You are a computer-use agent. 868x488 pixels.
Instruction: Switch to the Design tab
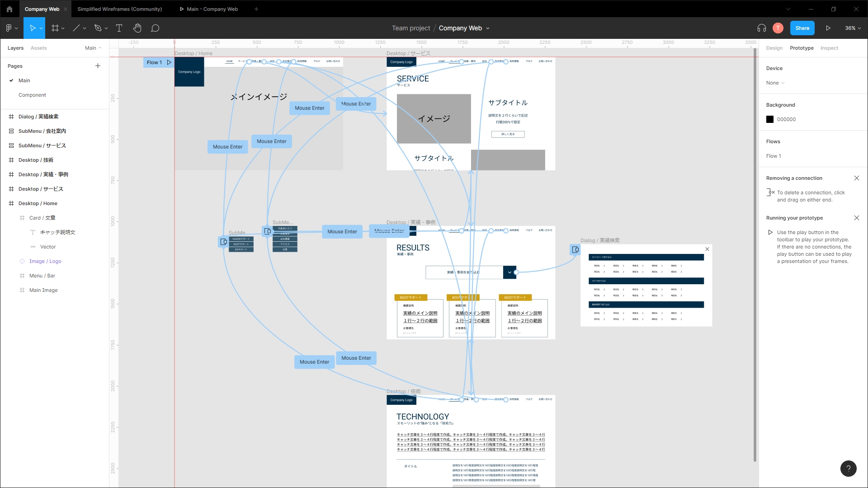[x=774, y=48]
